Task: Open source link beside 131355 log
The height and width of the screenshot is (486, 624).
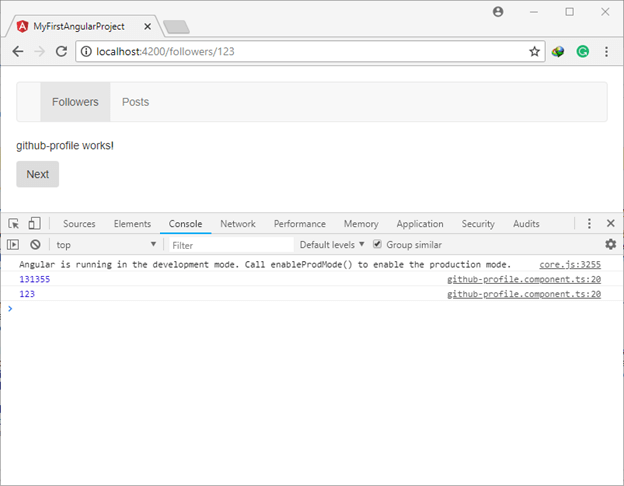Action: click(524, 279)
